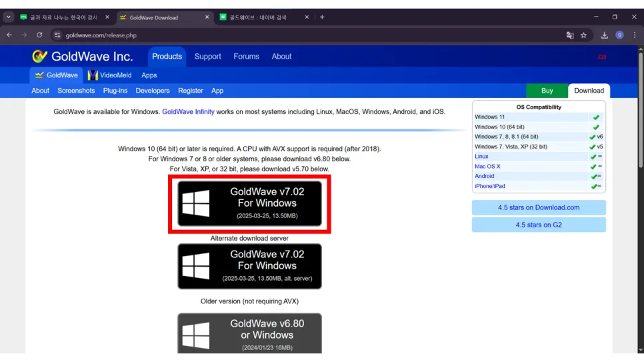Open site information icon in address bar

57,35
